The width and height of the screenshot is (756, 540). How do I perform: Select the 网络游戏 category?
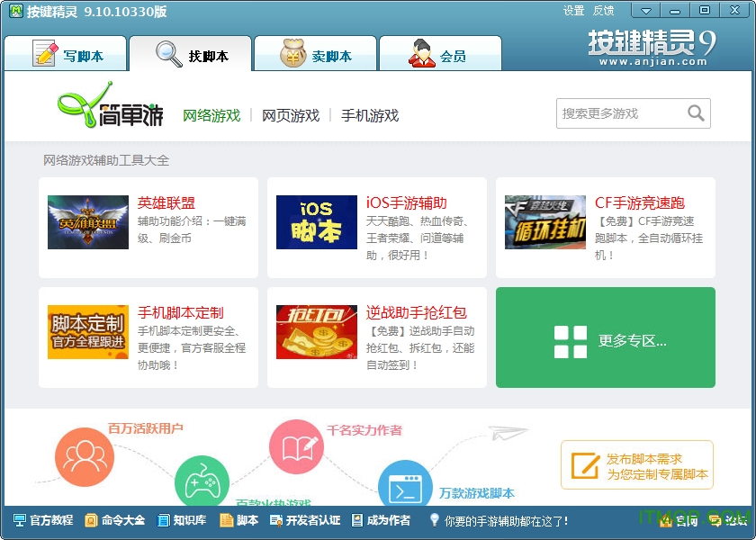click(x=211, y=115)
